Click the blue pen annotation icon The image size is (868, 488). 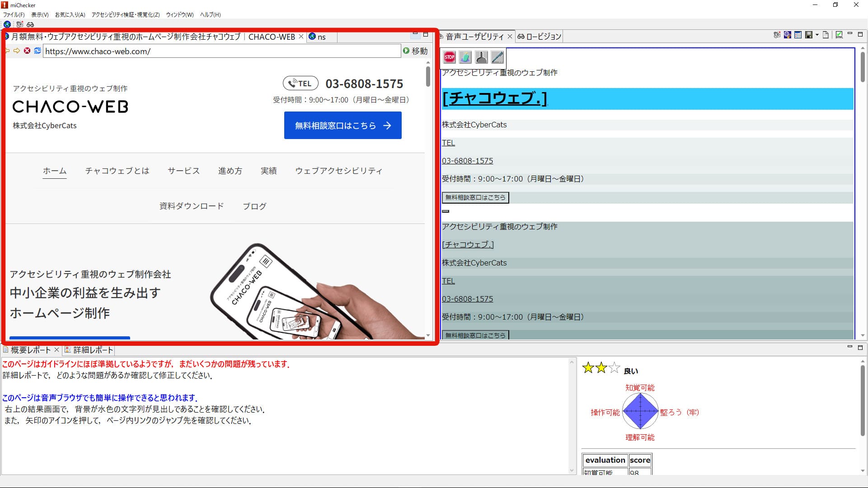point(497,58)
